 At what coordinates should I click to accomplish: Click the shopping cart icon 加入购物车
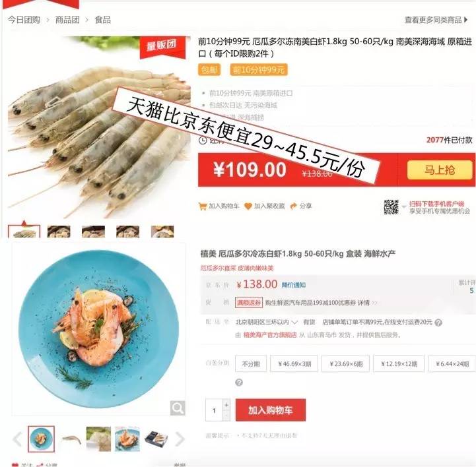203,206
